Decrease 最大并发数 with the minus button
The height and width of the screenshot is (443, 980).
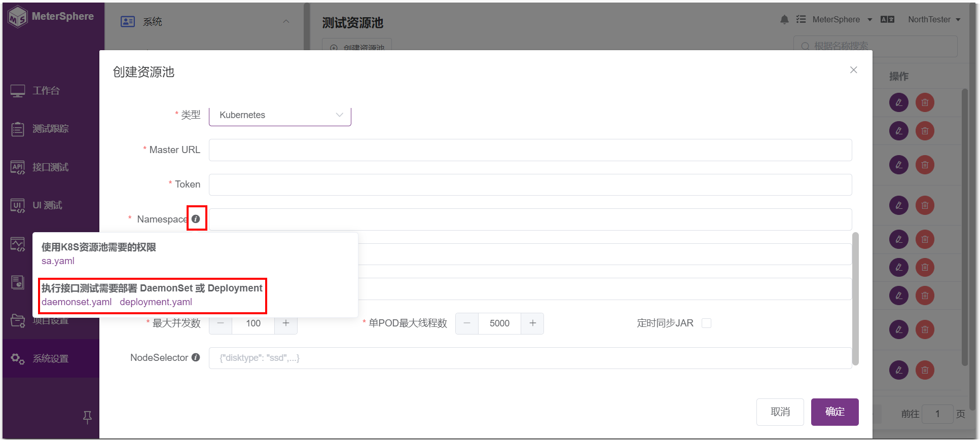coord(221,323)
